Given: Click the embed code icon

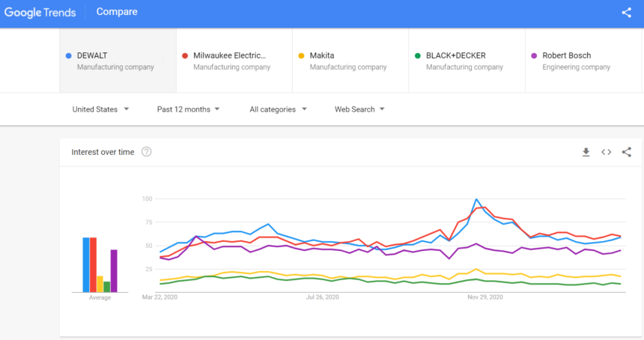Looking at the screenshot, I should [x=607, y=152].
